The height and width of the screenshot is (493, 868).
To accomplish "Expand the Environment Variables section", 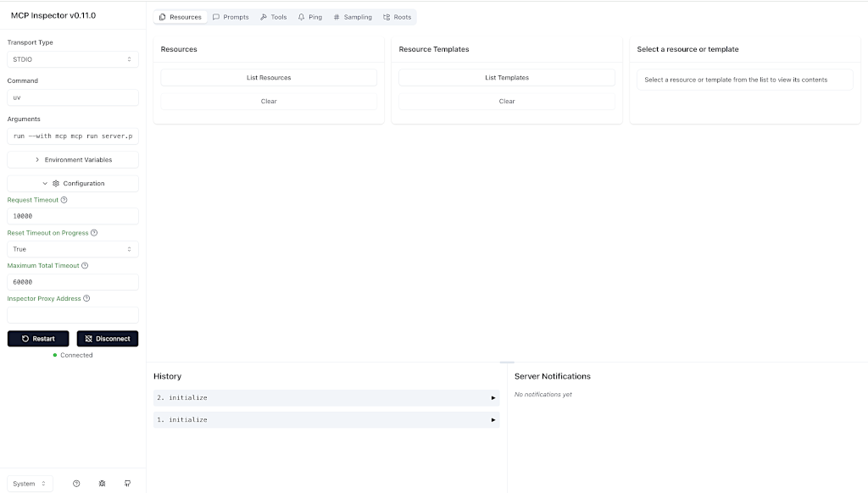I will tap(73, 160).
